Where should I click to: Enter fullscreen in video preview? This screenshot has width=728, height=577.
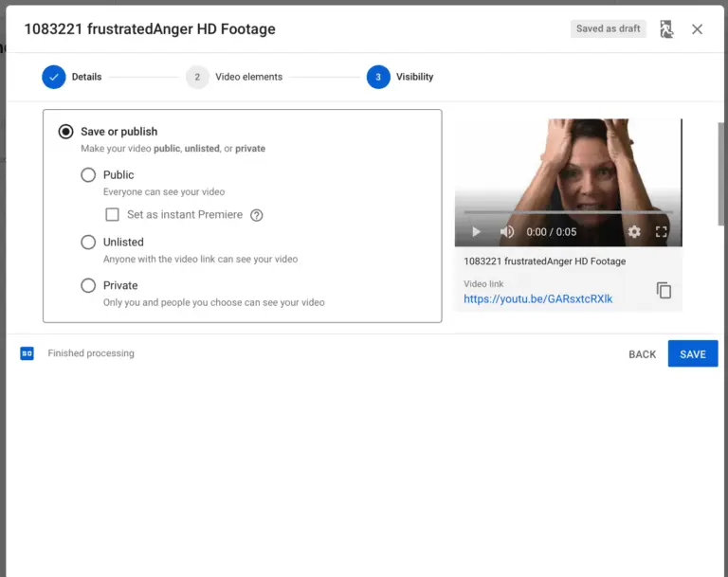pos(662,232)
